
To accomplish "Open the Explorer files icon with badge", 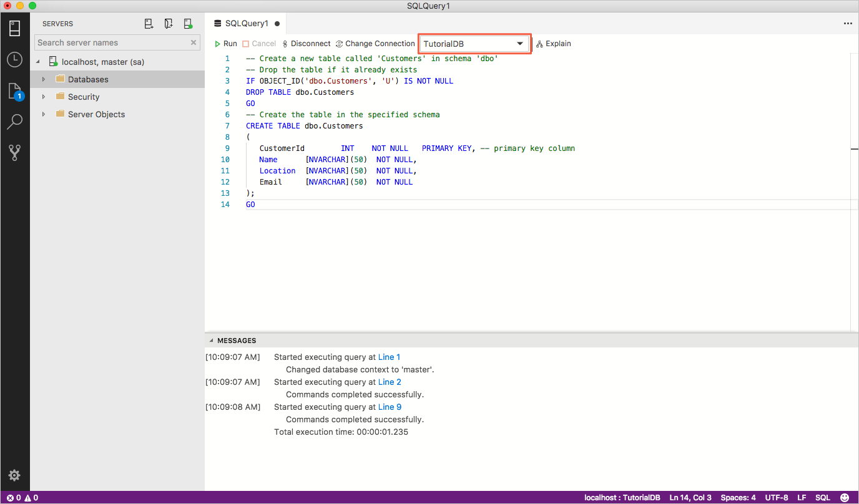I will click(15, 91).
